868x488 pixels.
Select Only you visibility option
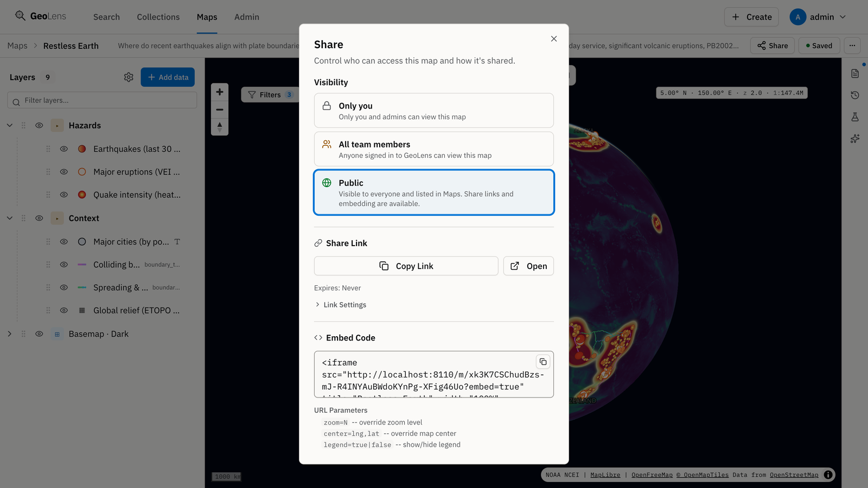pos(434,111)
